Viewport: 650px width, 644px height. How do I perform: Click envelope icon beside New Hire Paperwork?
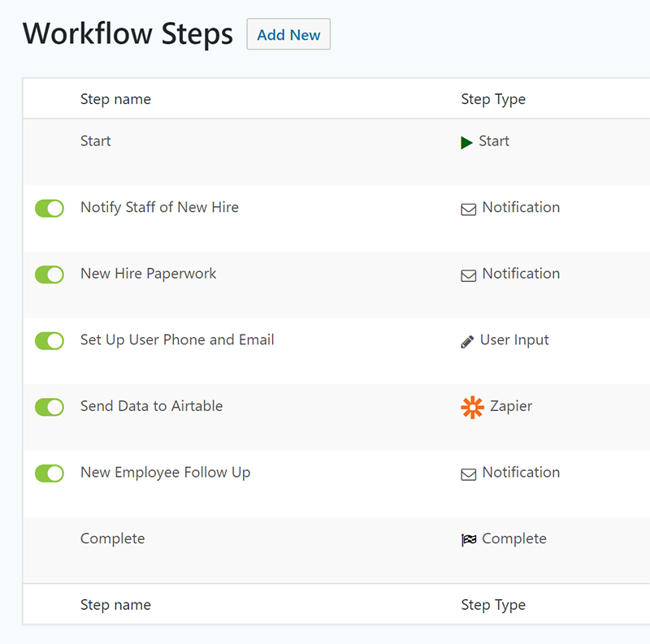pyautogui.click(x=469, y=275)
